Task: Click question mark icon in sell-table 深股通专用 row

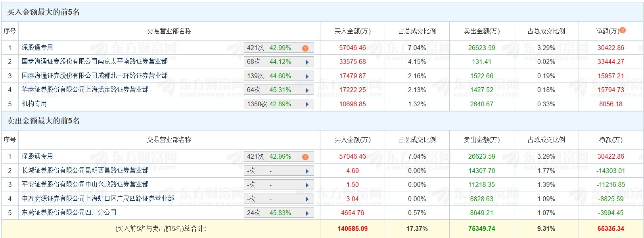Action: (x=305, y=157)
